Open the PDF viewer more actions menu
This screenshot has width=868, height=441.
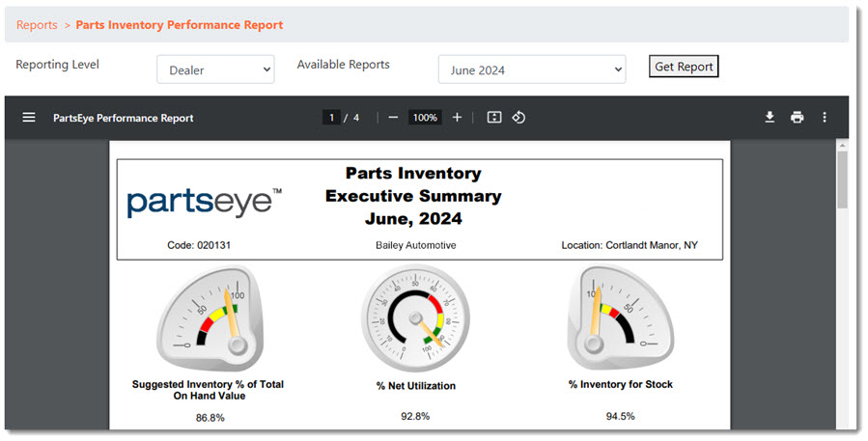825,118
